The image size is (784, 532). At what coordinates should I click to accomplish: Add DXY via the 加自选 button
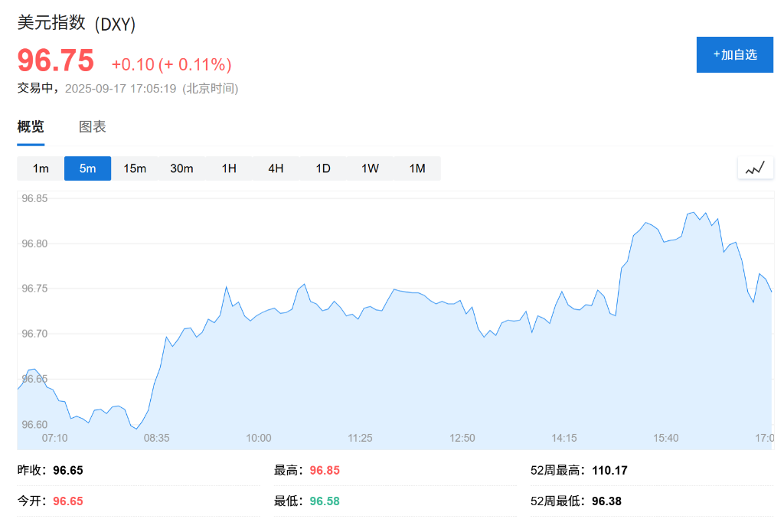tap(734, 54)
